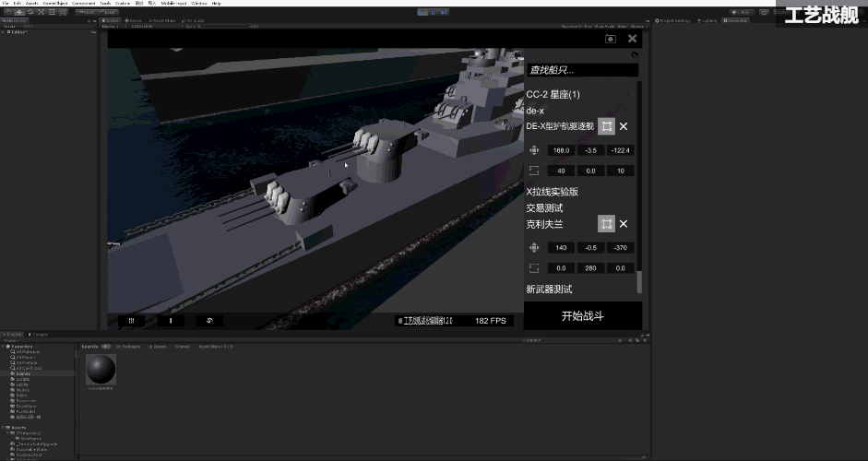868x461 pixels.
Task: Click the focus frame icon next to 克利夫兰
Action: click(606, 224)
